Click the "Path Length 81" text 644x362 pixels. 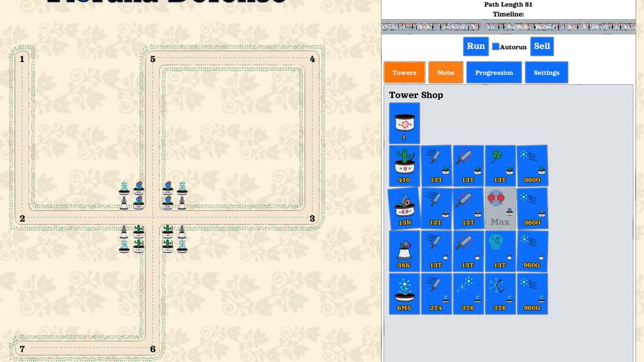508,5
